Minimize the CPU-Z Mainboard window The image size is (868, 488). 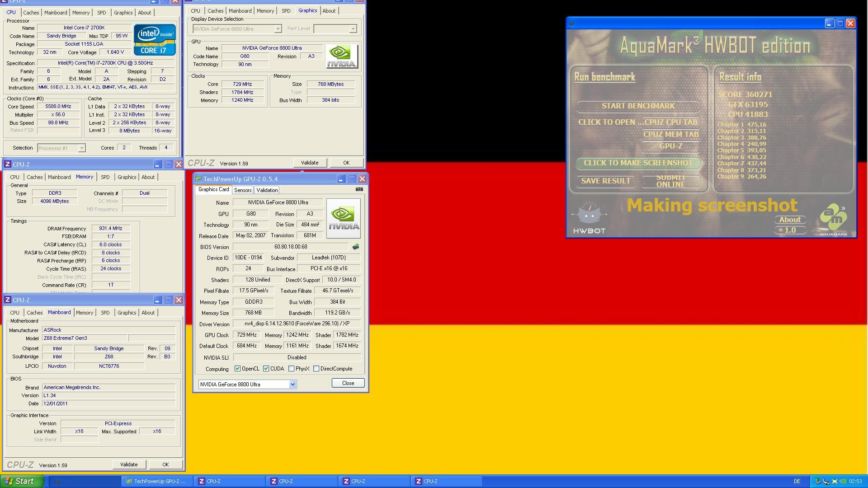pyautogui.click(x=157, y=300)
